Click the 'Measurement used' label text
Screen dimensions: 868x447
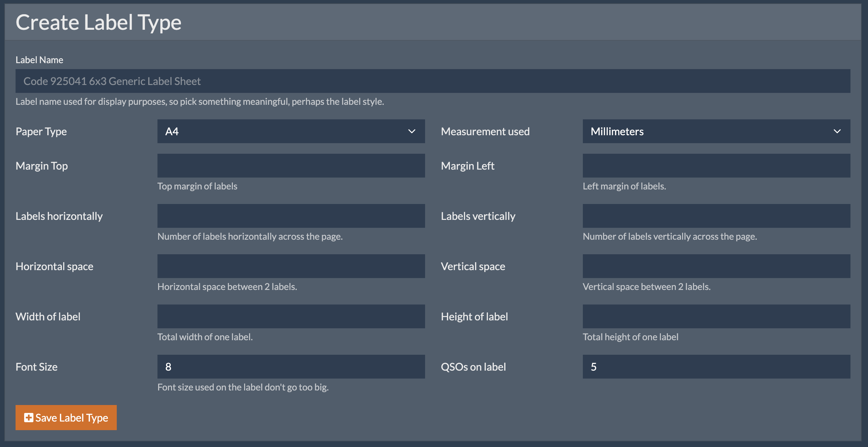485,131
